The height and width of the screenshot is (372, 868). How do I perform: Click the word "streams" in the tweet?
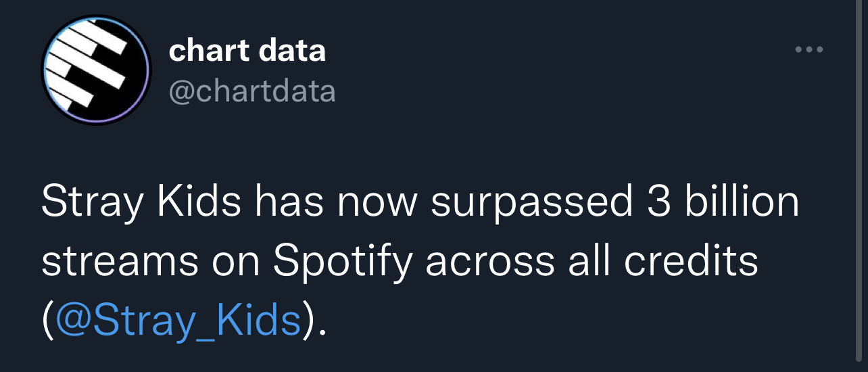tap(120, 262)
